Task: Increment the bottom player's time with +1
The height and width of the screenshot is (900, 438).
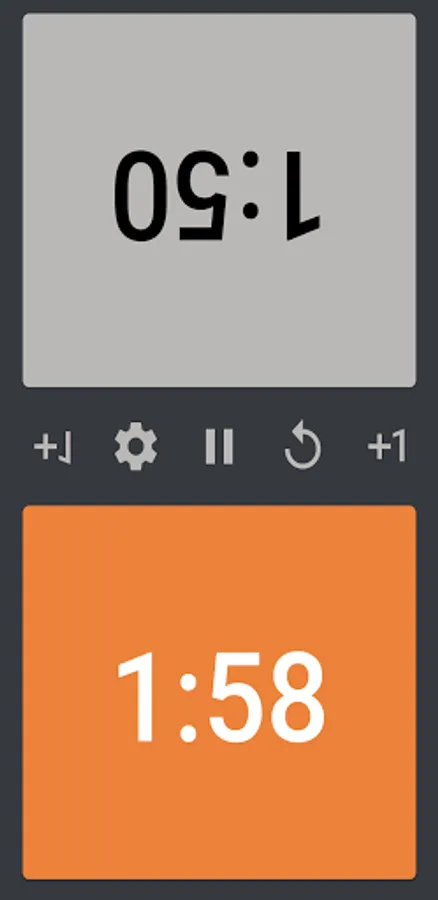Action: (387, 447)
